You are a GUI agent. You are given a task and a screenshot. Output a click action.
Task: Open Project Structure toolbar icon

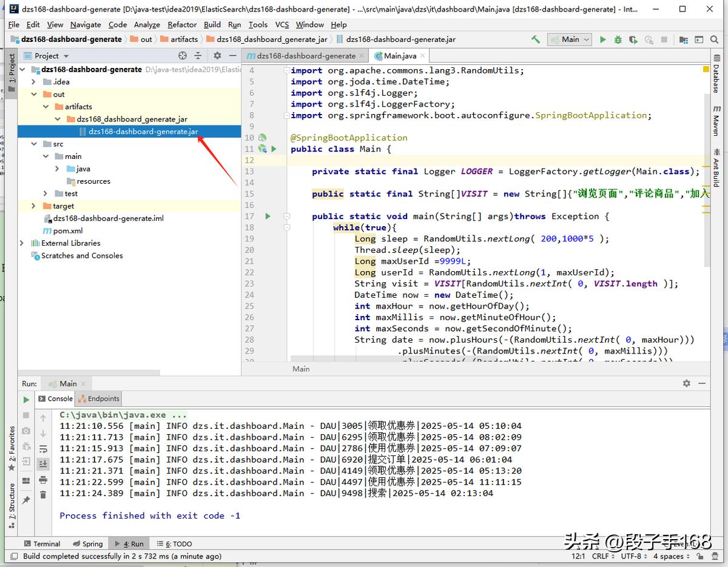(x=684, y=39)
